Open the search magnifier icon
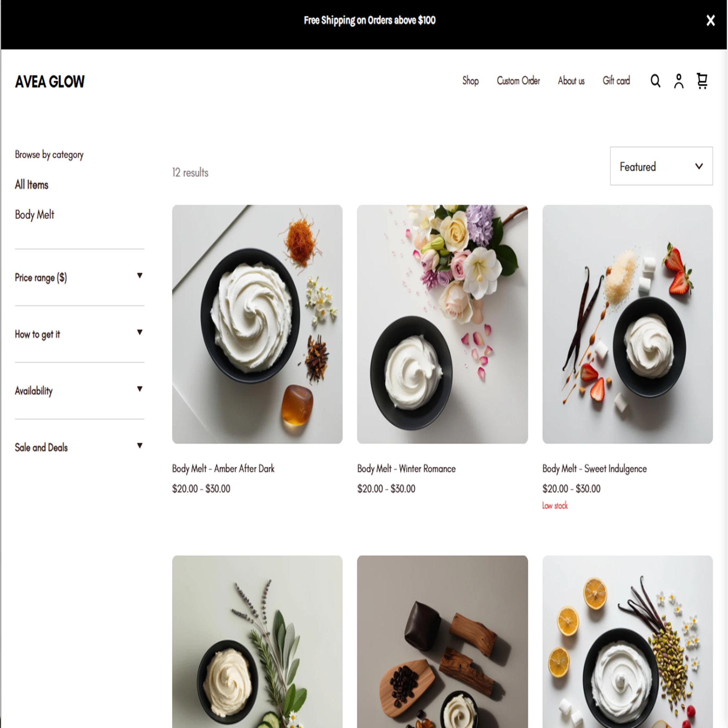 [655, 81]
